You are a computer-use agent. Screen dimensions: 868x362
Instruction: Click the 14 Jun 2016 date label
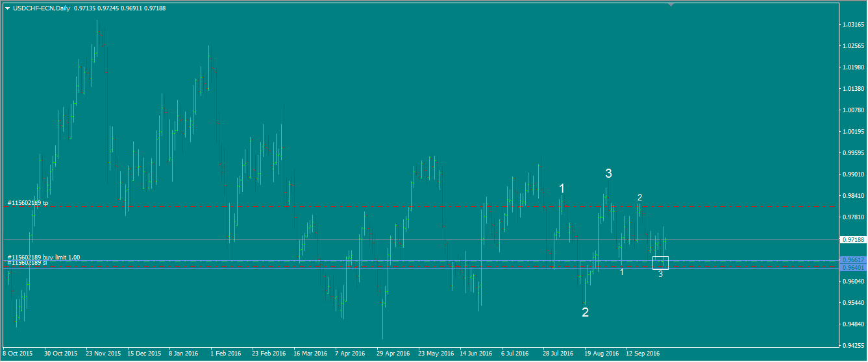point(477,354)
